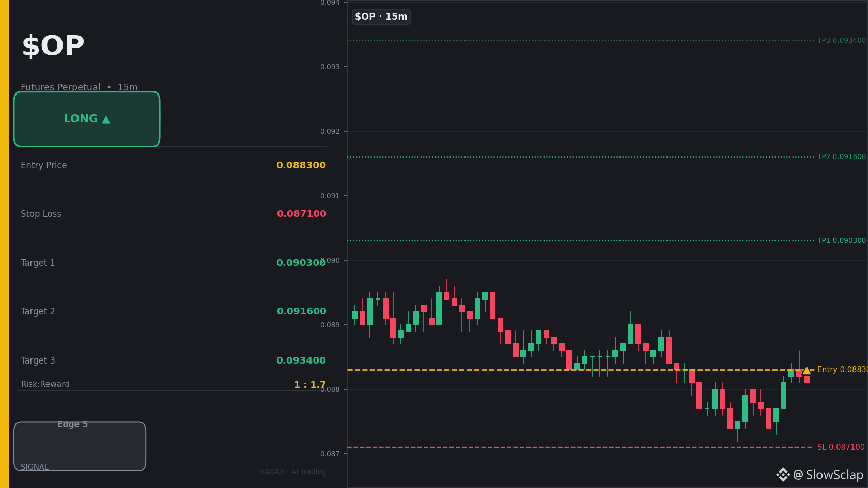The image size is (868, 488).
Task: Click the red SL 0.087100 chart label
Action: pyautogui.click(x=841, y=447)
